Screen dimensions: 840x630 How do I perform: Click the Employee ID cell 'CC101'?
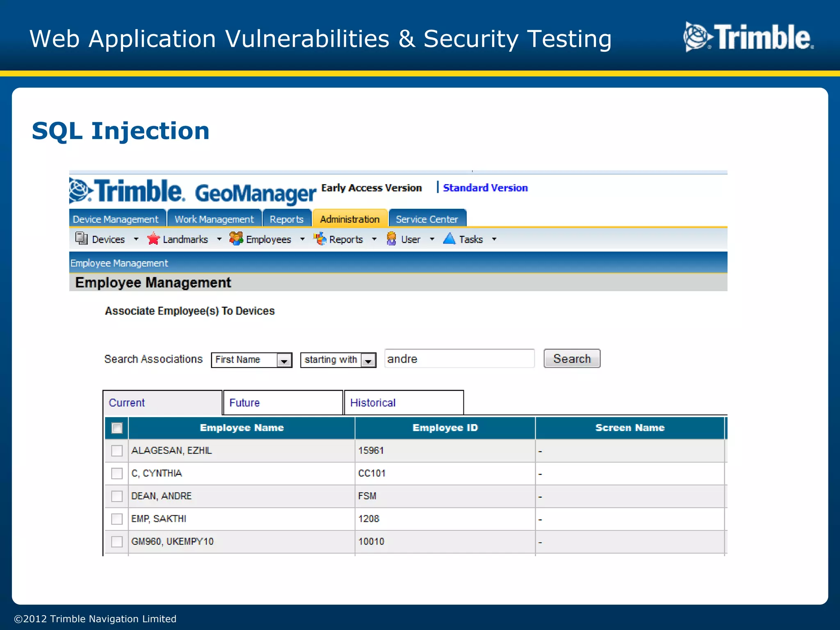(x=372, y=473)
